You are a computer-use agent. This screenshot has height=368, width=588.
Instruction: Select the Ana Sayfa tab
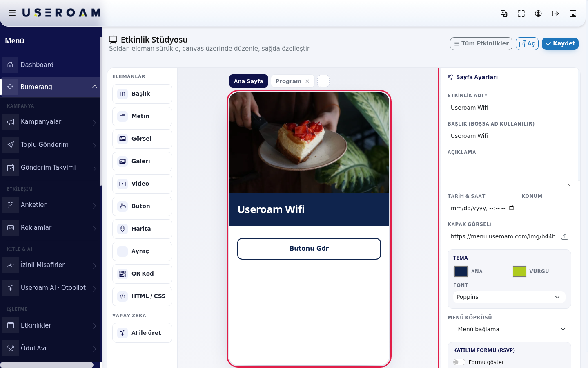249,81
